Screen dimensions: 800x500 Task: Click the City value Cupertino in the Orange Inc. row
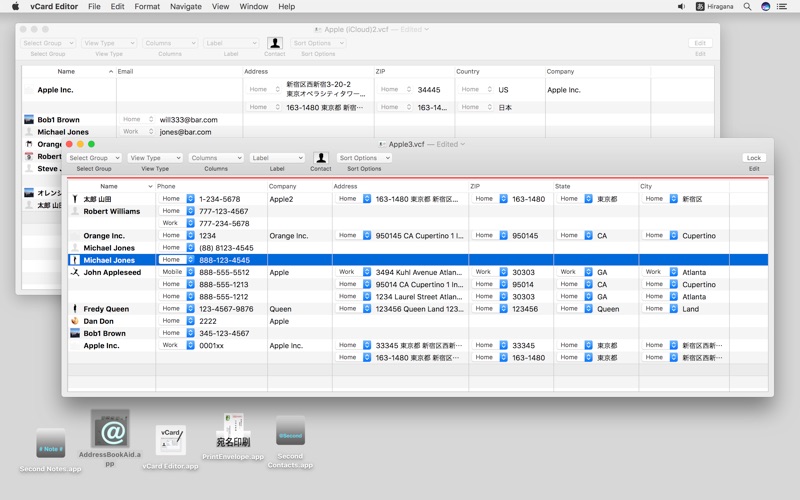tap(699, 235)
